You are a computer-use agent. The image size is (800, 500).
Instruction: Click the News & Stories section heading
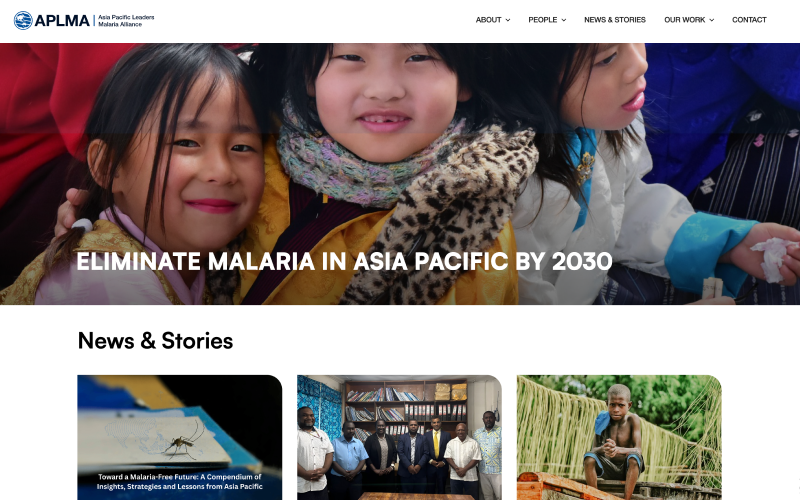(x=155, y=341)
